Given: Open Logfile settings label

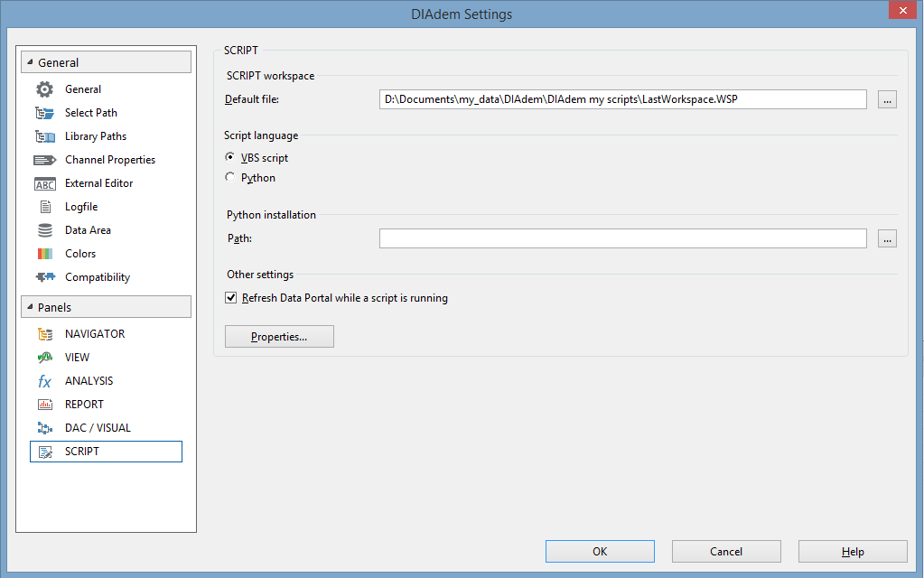Looking at the screenshot, I should [81, 207].
